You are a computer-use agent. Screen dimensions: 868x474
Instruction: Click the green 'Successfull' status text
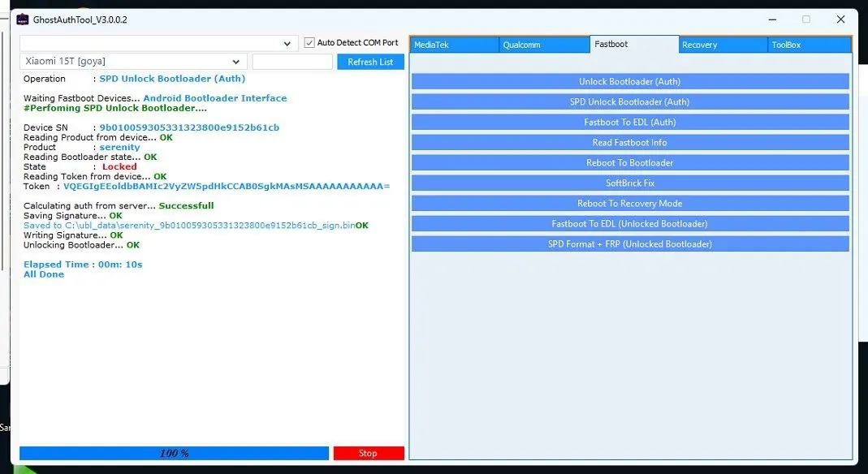186,205
